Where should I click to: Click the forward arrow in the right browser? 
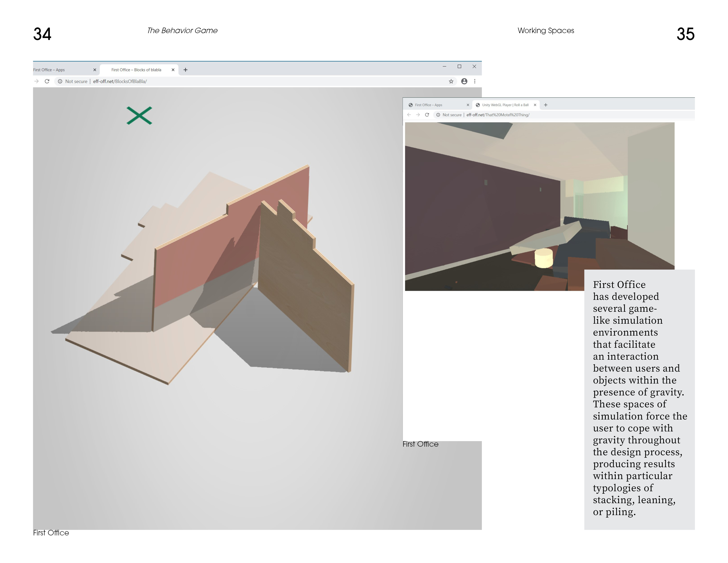[418, 115]
